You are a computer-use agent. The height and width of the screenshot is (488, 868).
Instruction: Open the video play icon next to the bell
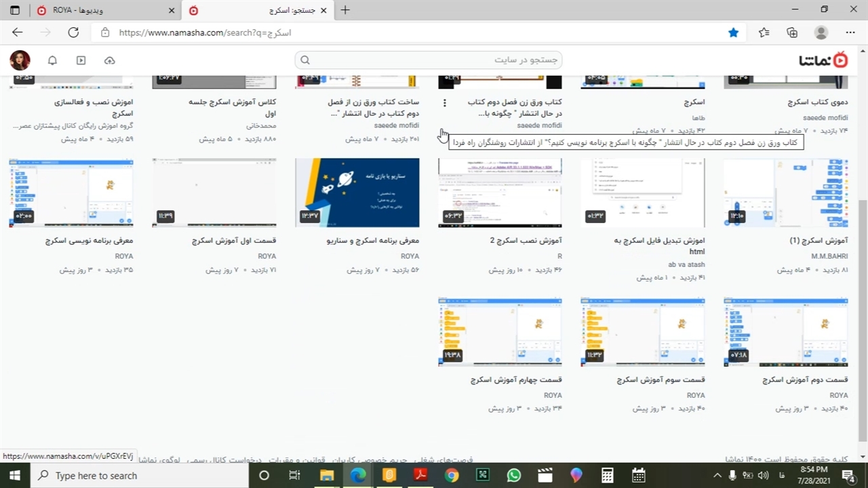[x=81, y=60]
